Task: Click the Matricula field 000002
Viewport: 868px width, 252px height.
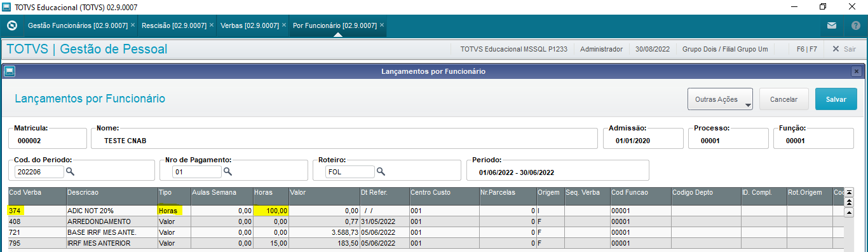Action: tap(48, 138)
